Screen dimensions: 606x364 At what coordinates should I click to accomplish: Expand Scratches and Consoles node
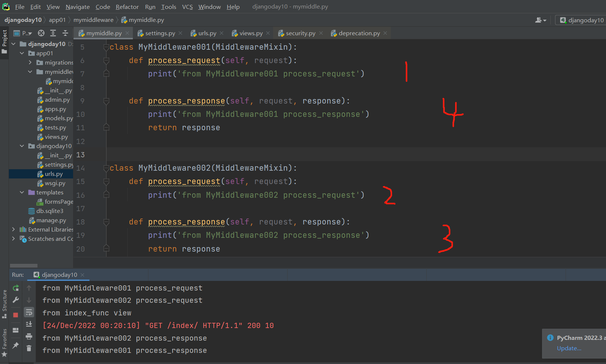coord(14,239)
